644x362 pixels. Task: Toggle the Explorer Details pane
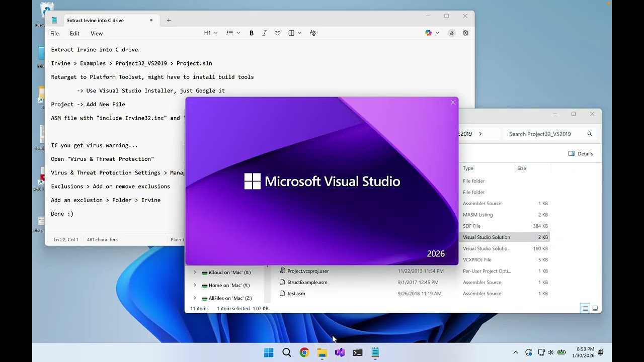[x=580, y=154]
